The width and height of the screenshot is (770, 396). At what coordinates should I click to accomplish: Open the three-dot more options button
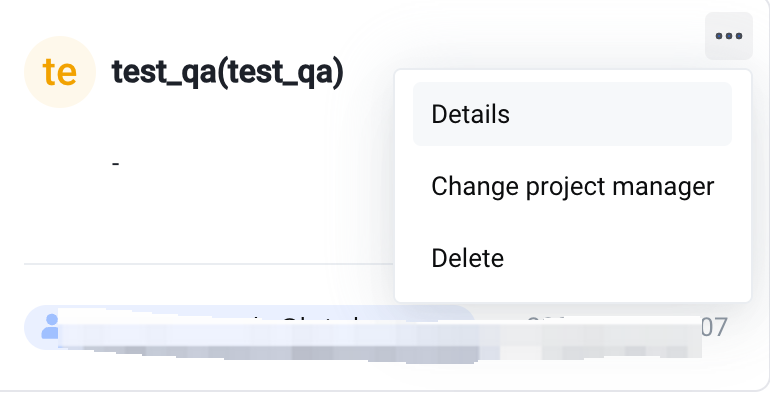pyautogui.click(x=729, y=36)
